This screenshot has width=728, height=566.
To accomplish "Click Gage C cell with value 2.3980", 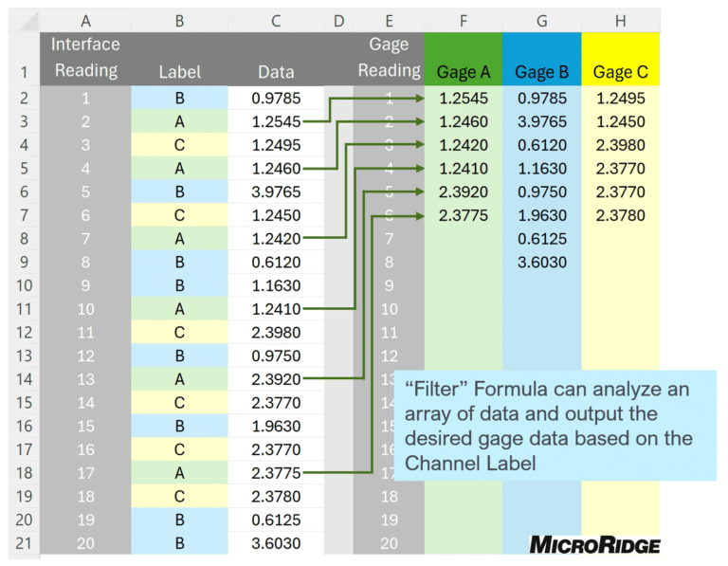I will click(620, 145).
